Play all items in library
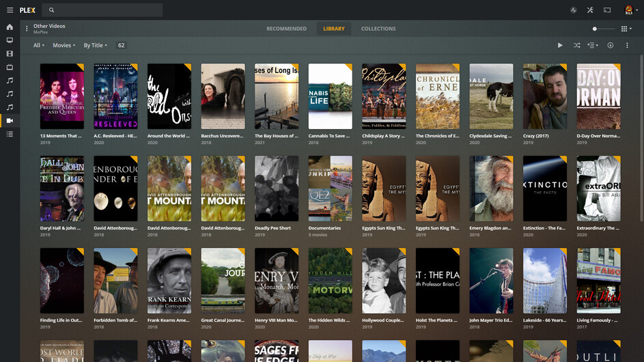Image resolution: width=644 pixels, height=362 pixels. pyautogui.click(x=560, y=45)
